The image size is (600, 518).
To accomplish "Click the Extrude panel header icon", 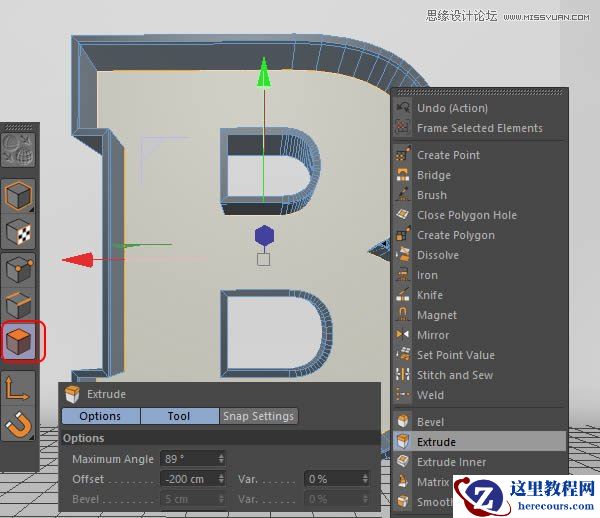I will 72,394.
